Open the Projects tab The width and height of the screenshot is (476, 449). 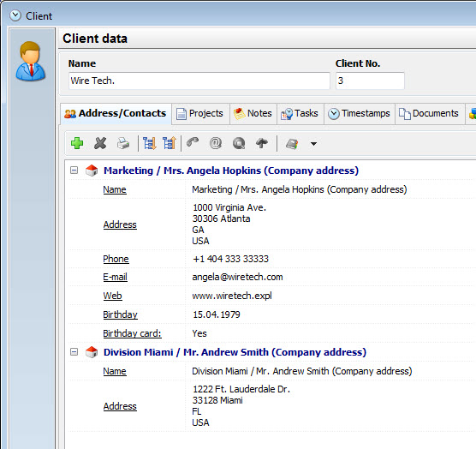200,114
